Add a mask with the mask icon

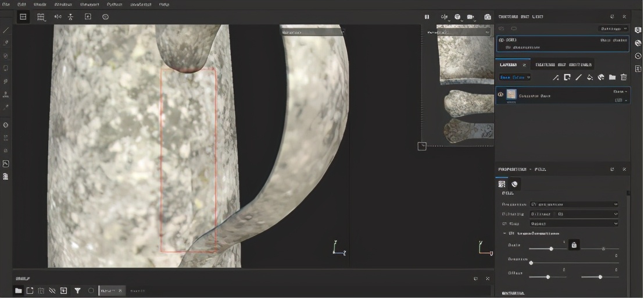click(x=567, y=77)
